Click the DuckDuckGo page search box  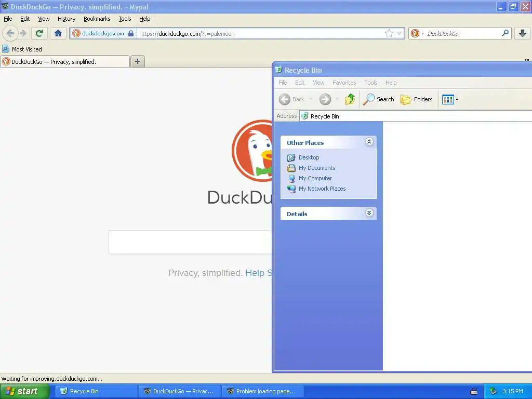pos(190,242)
